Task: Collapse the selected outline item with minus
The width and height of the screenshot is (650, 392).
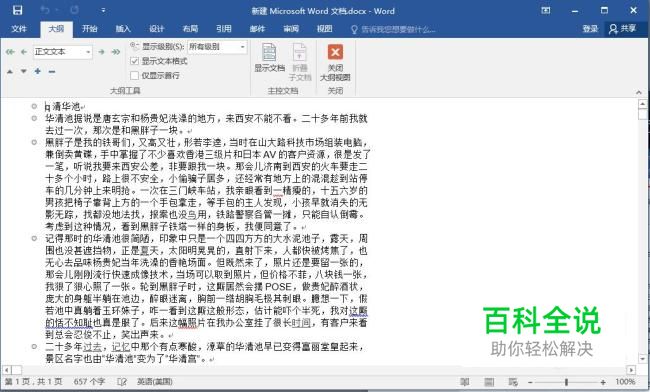Action: point(51,72)
